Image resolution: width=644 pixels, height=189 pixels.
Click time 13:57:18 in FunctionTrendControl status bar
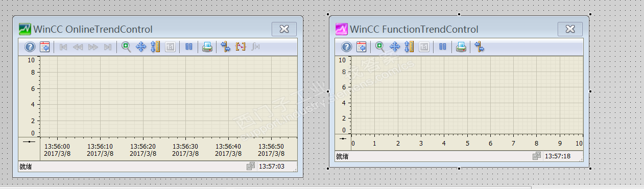[558, 156]
